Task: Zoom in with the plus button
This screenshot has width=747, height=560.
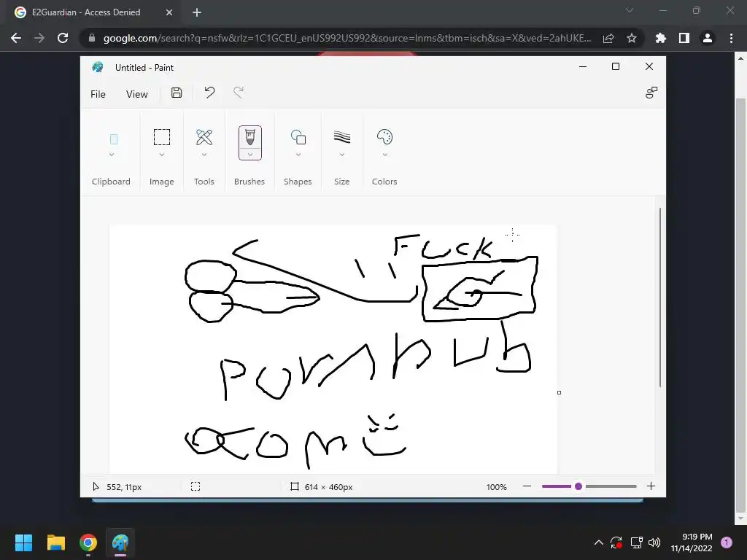Action: pyautogui.click(x=651, y=486)
